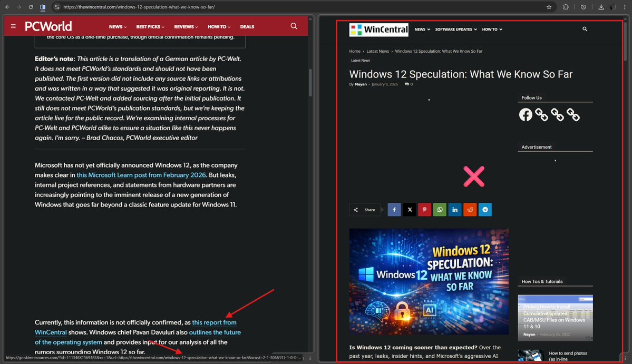This screenshot has width=632, height=364.
Task: Open Microsoft Learn post from February 2026 link
Action: (x=141, y=175)
